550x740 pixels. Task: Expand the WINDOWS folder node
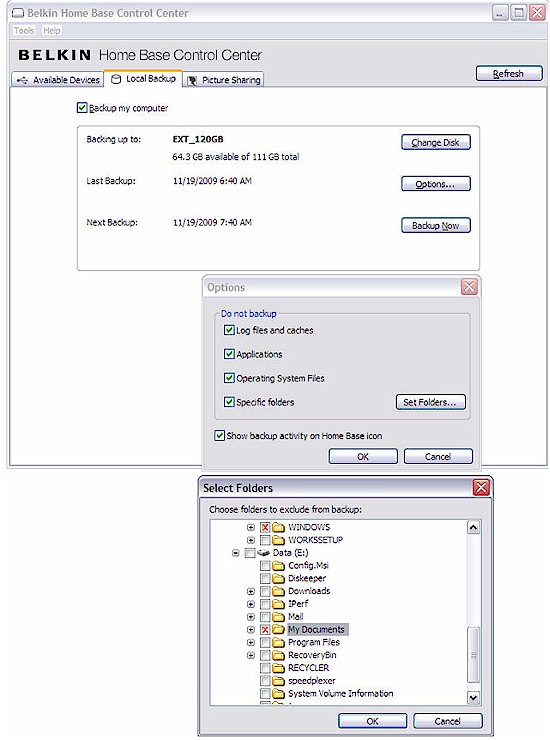click(x=251, y=527)
